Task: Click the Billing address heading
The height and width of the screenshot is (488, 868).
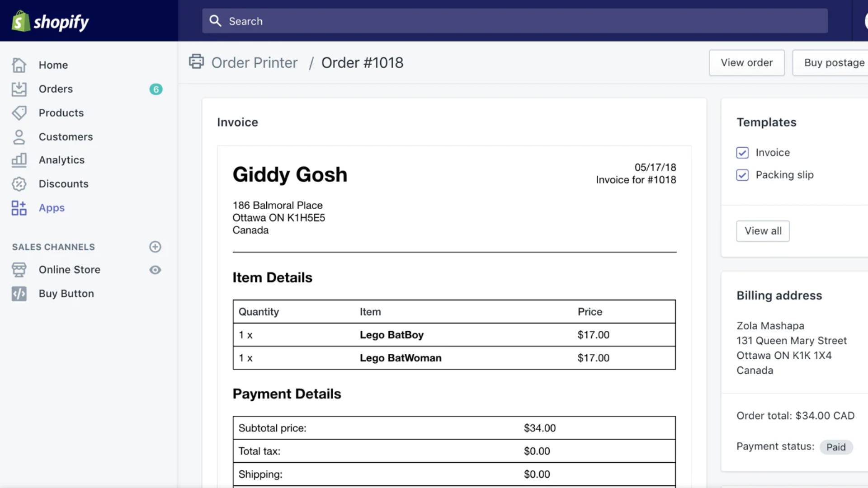Action: (x=779, y=296)
